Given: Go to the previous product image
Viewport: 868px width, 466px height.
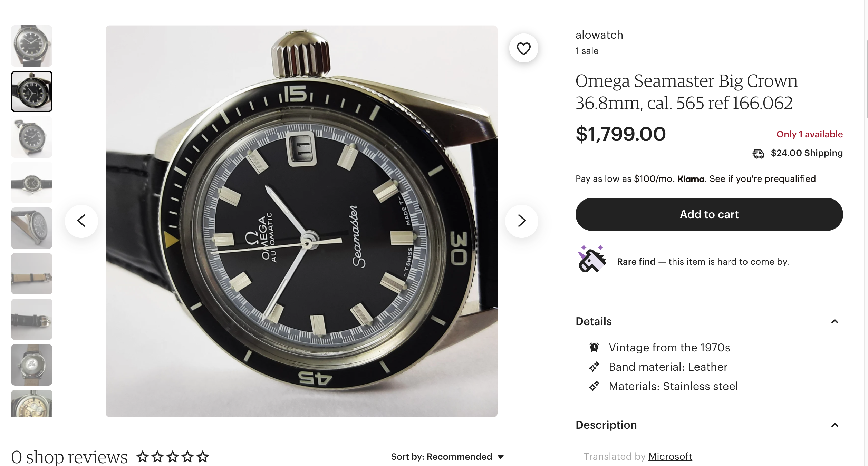Looking at the screenshot, I should (x=81, y=221).
